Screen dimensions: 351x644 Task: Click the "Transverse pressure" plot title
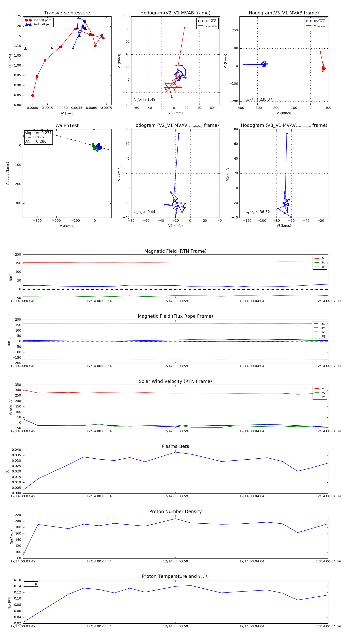click(x=67, y=13)
